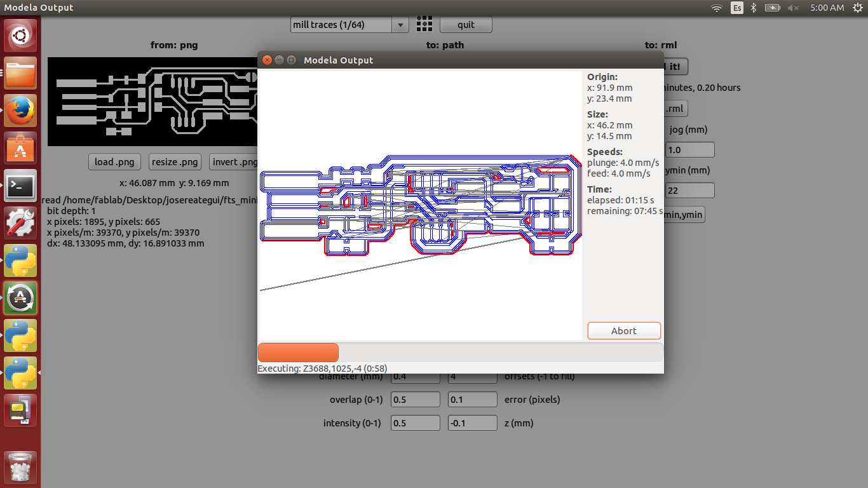The image size is (868, 488).
Task: Click 'remaining: 07:45 s' text
Action: 625,211
